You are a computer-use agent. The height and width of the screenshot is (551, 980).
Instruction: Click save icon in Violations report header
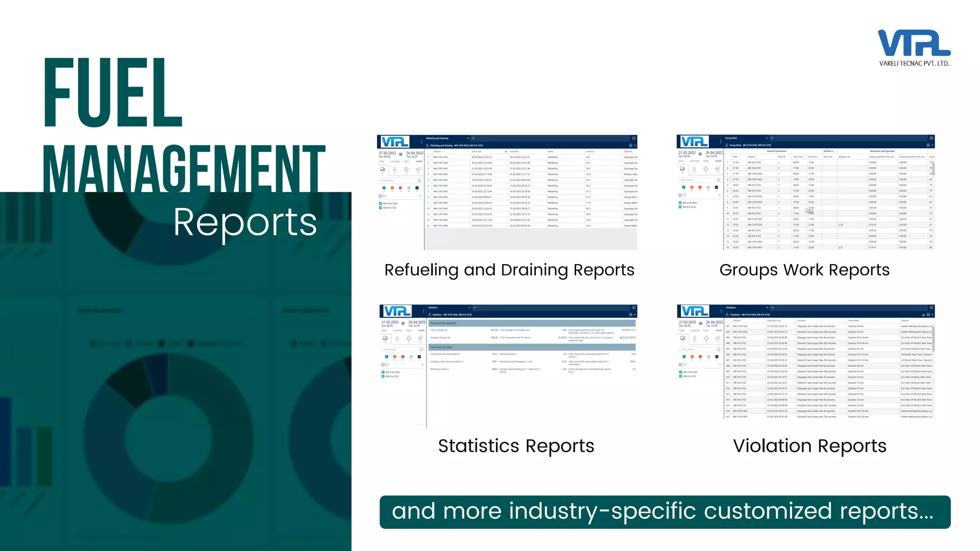point(928,315)
